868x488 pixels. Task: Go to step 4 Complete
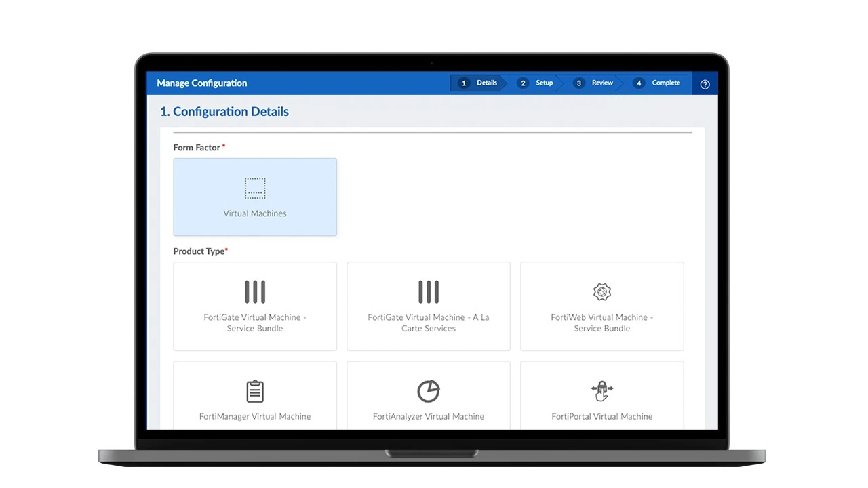point(657,83)
